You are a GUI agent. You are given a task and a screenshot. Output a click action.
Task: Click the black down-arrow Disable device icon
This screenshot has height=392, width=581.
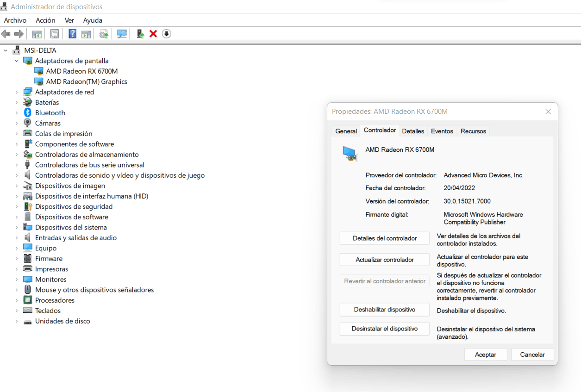click(167, 34)
